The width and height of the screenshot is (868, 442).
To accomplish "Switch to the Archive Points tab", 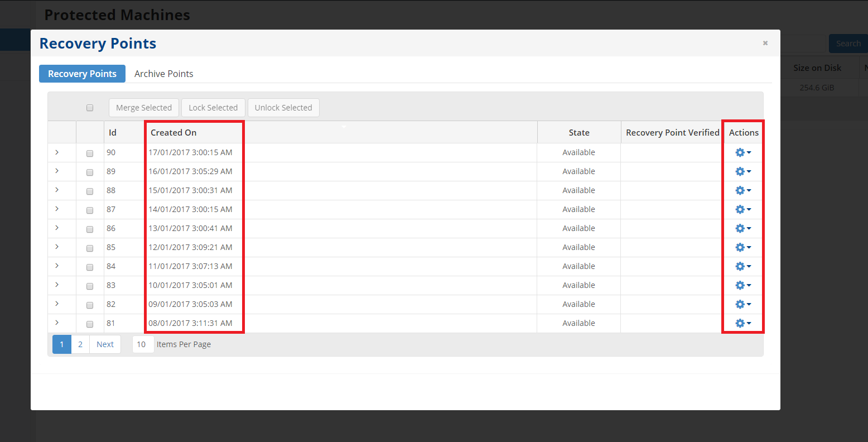I will pos(163,74).
